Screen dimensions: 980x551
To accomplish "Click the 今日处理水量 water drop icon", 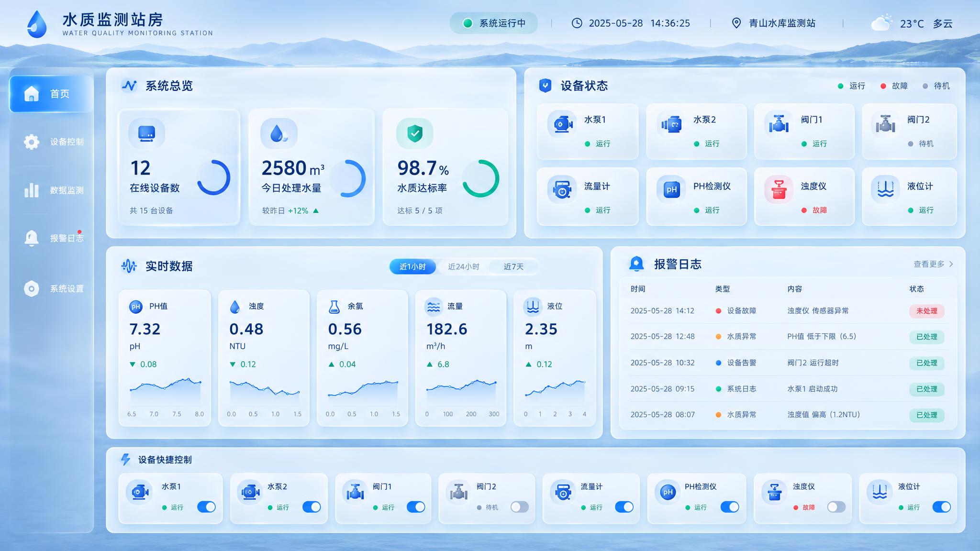I will pos(278,133).
